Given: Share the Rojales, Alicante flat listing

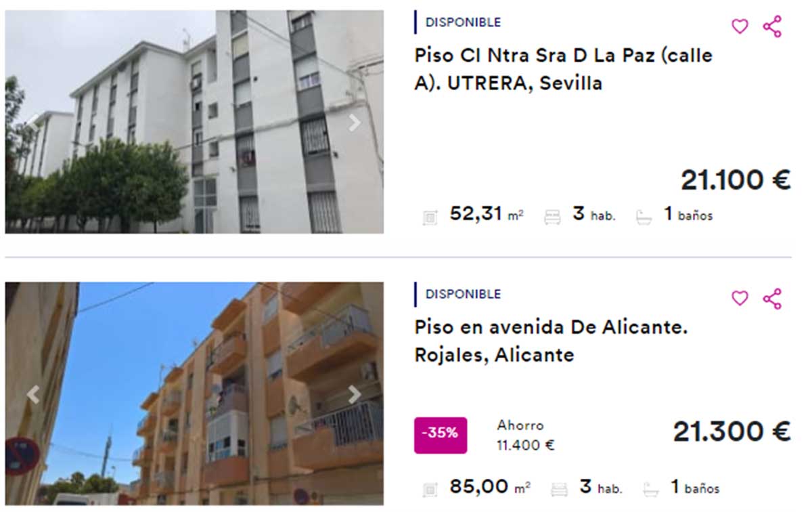Looking at the screenshot, I should click(x=772, y=299).
